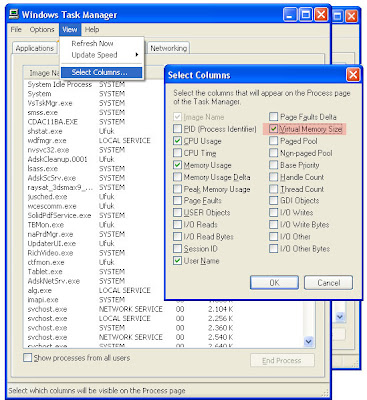Select the ctfmon.exe process
367x400 pixels.
coord(46,262)
